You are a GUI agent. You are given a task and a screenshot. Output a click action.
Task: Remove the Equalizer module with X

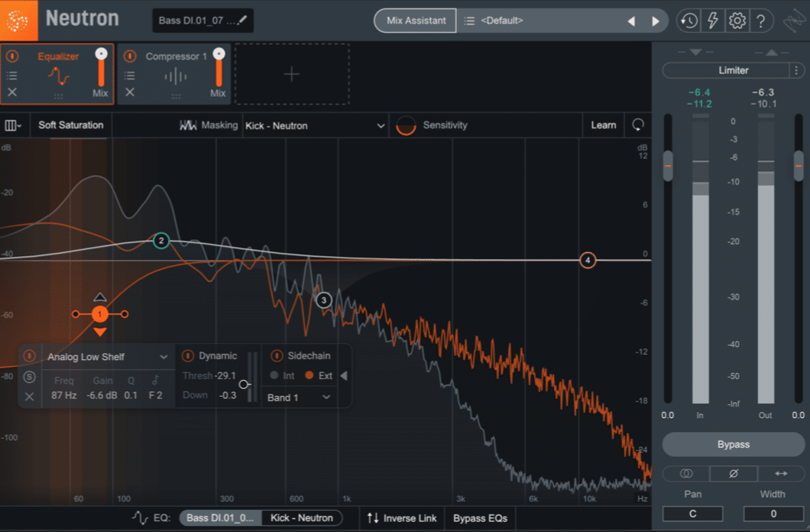pyautogui.click(x=12, y=92)
